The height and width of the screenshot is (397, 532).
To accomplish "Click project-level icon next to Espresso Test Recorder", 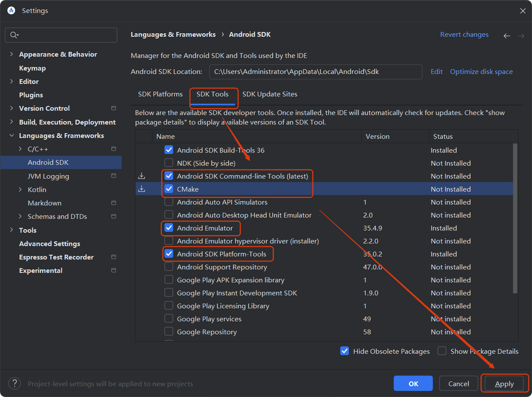I will [114, 257].
